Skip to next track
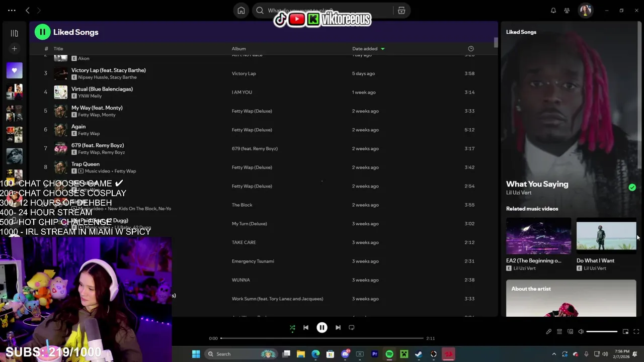The height and width of the screenshot is (362, 644). [338, 328]
